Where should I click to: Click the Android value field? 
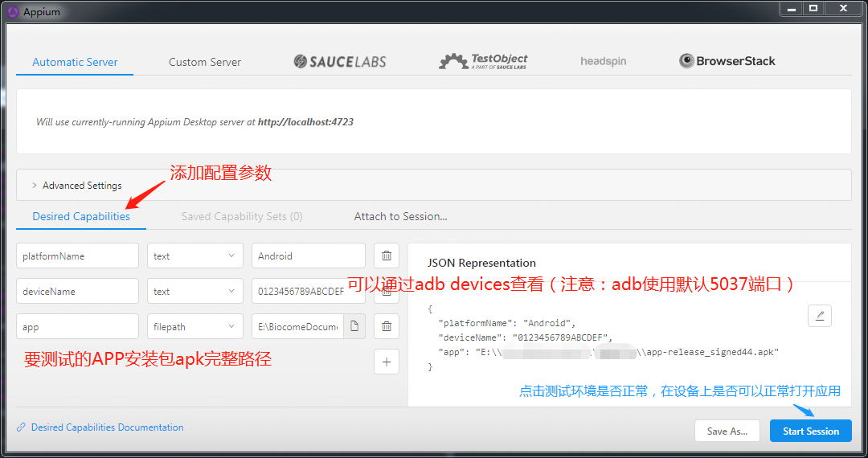tap(309, 256)
